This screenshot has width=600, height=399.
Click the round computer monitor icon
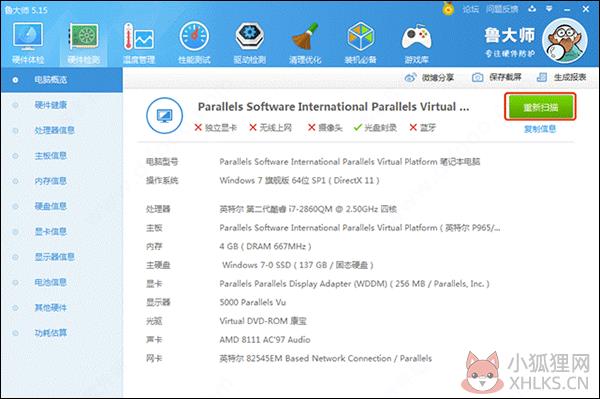click(165, 115)
